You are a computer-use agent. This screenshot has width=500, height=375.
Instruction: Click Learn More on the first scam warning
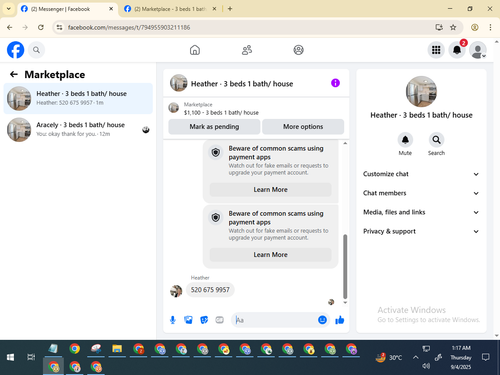(270, 190)
